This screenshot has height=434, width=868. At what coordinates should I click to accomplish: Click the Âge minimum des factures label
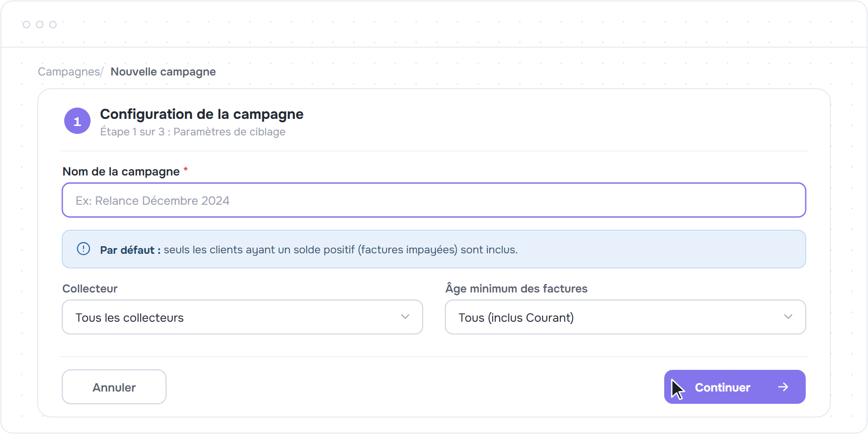click(x=517, y=288)
